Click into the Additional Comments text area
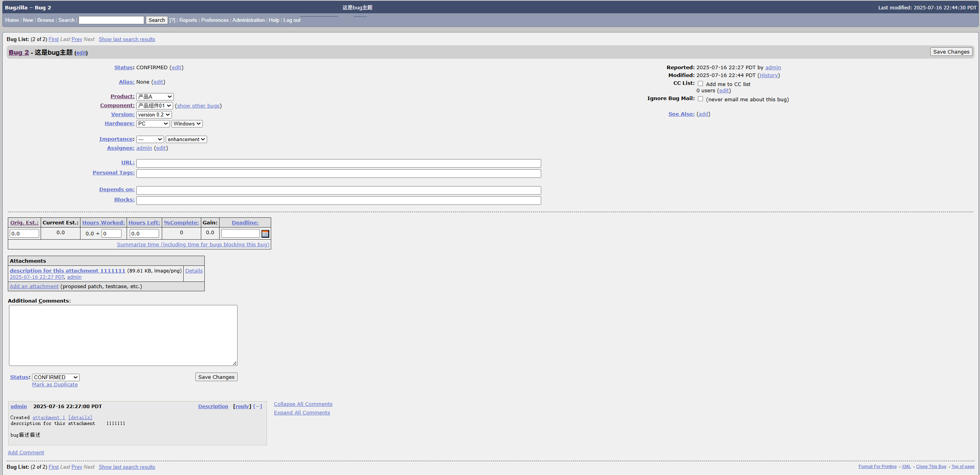980x475 pixels. pos(123,335)
